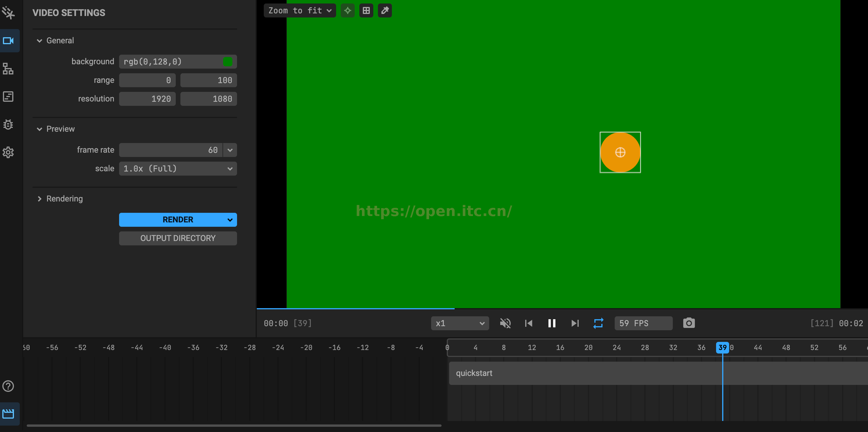This screenshot has height=432, width=868.
Task: Click the VIDEO SETTINGS heading
Action: point(69,13)
